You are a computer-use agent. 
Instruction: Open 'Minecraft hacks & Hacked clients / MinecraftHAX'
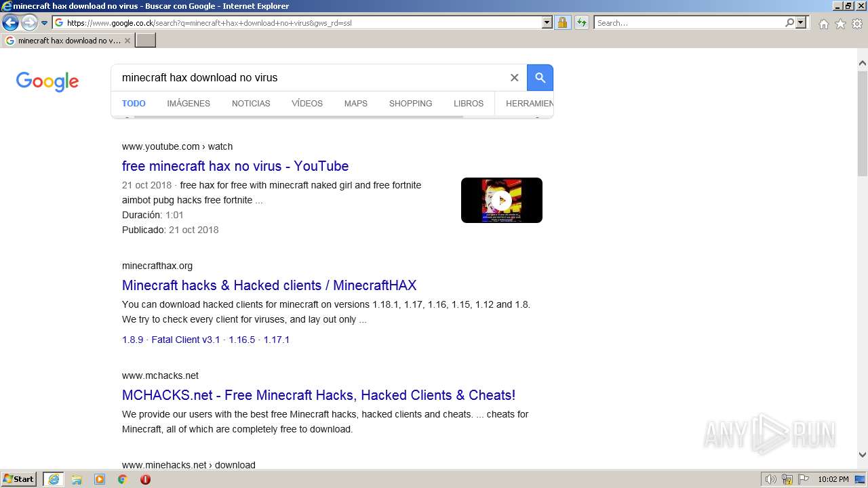pyautogui.click(x=269, y=285)
